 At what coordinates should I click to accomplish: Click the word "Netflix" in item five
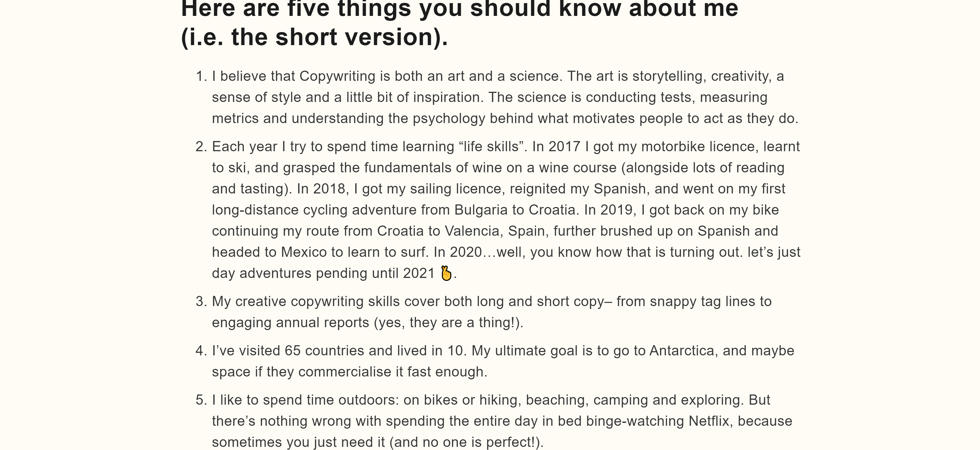[x=711, y=421]
